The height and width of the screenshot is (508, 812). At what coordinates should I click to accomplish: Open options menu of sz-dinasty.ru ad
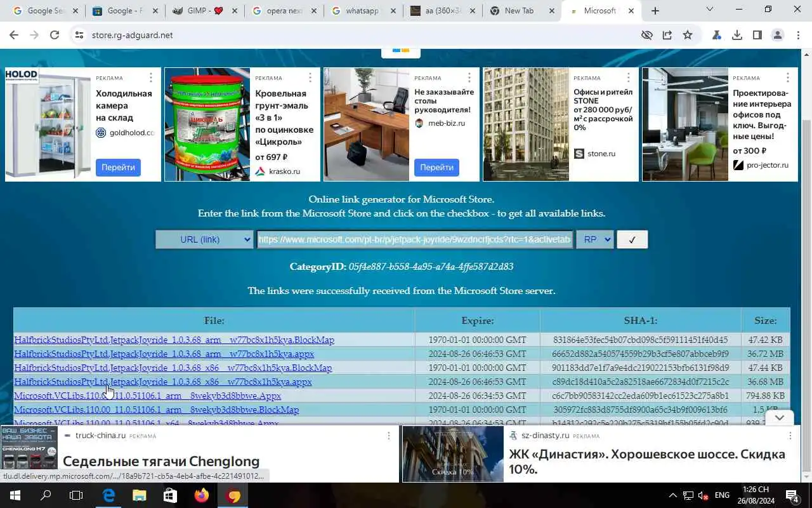(x=790, y=436)
